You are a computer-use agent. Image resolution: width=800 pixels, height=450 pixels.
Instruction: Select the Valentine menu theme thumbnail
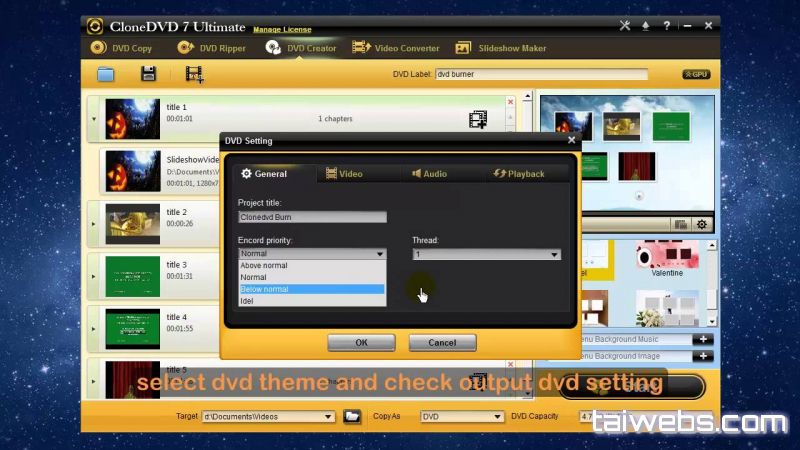[x=666, y=259]
